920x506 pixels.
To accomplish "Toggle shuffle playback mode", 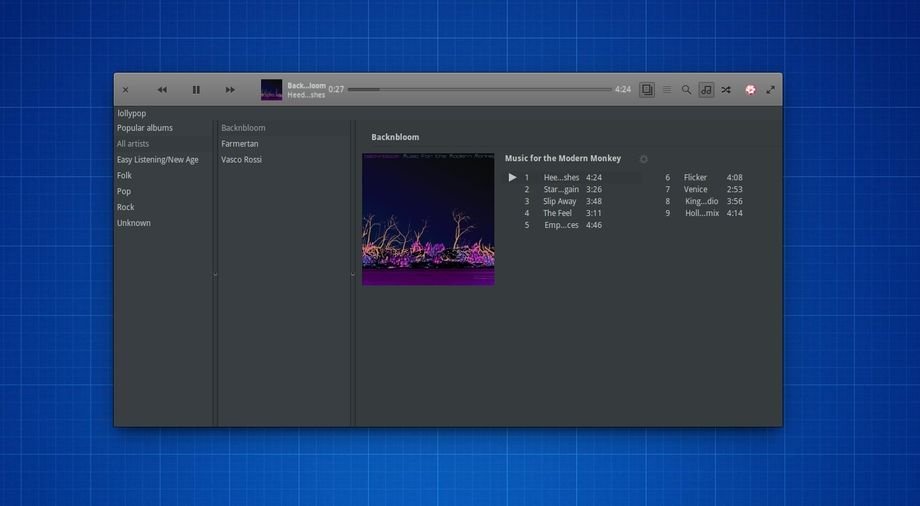I will tap(726, 90).
